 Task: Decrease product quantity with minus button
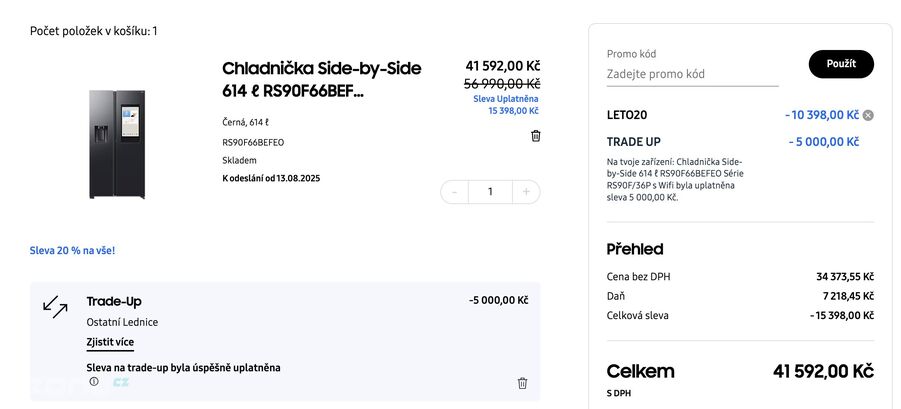pyautogui.click(x=455, y=191)
